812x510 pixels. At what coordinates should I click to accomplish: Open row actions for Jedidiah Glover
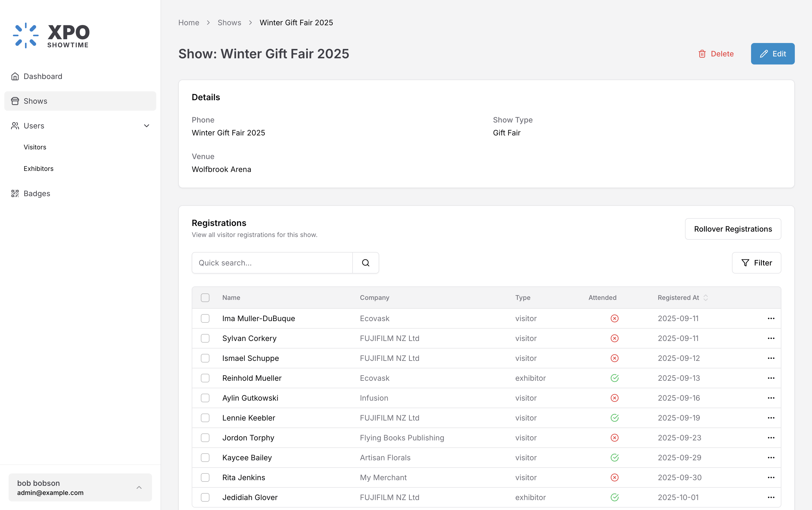point(771,498)
